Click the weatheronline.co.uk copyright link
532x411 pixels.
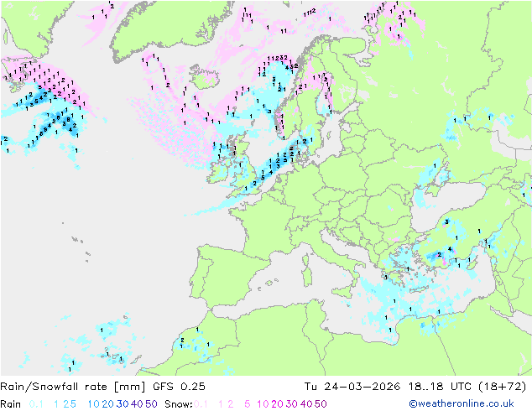click(x=462, y=403)
